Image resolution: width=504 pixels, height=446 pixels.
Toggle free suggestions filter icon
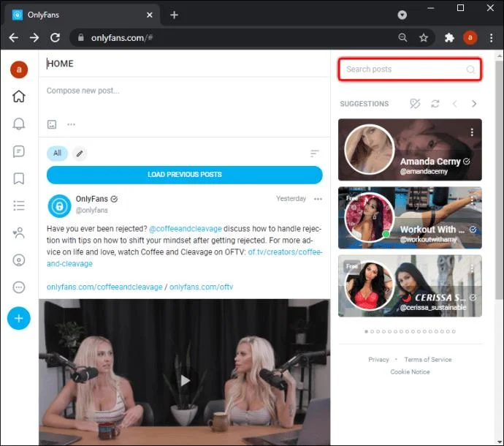[415, 104]
